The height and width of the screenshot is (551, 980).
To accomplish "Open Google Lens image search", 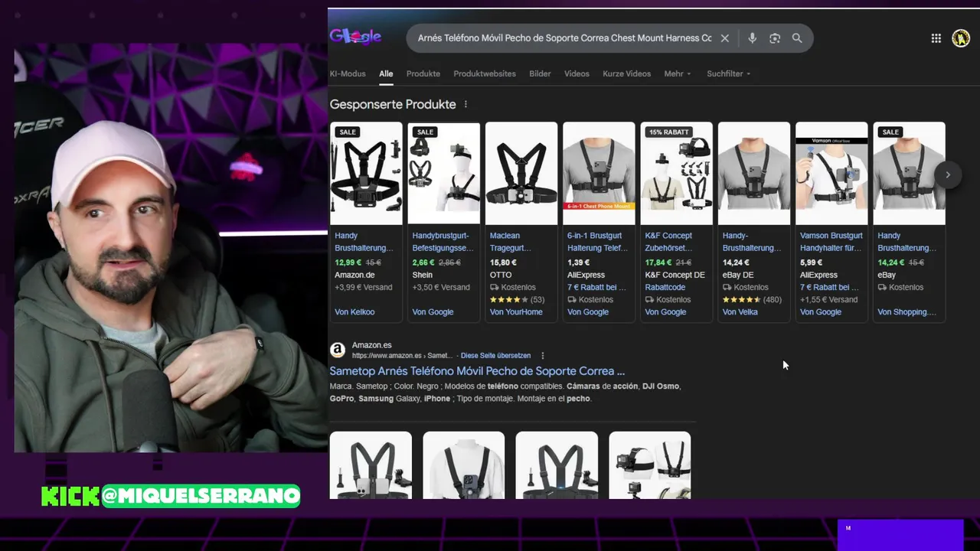I will 775,38.
